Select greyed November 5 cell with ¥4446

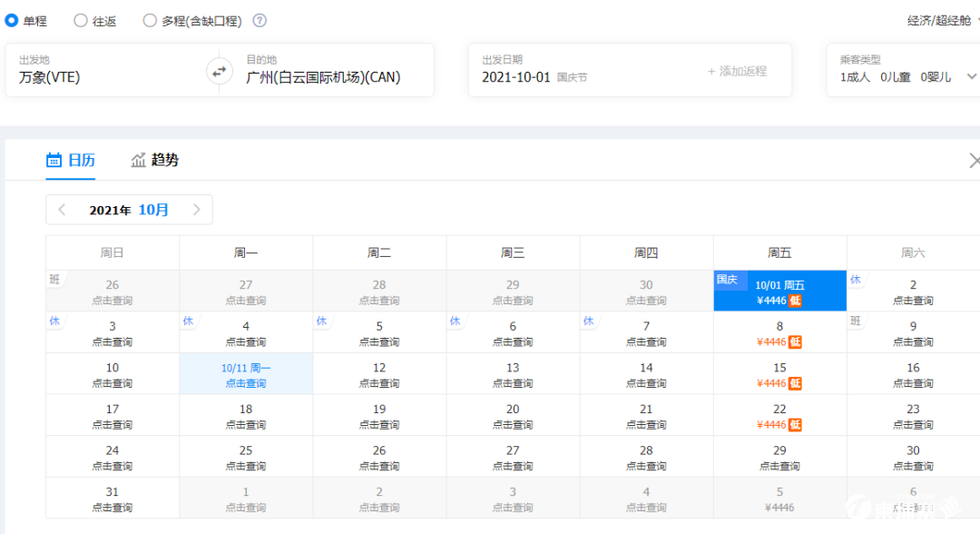[x=780, y=499]
